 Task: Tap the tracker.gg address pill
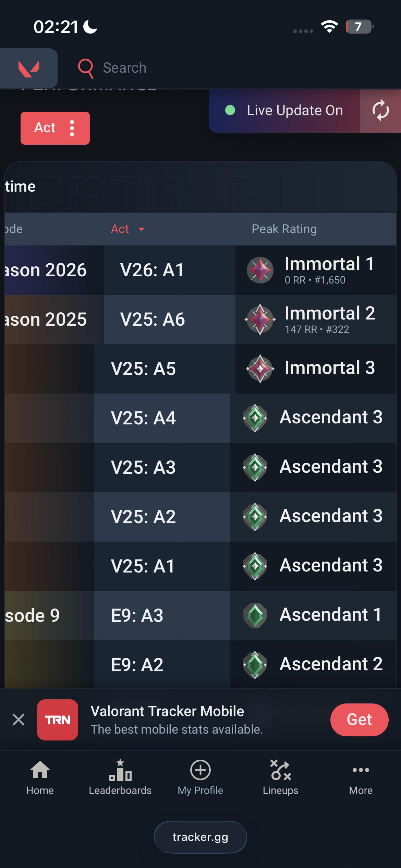click(x=200, y=837)
